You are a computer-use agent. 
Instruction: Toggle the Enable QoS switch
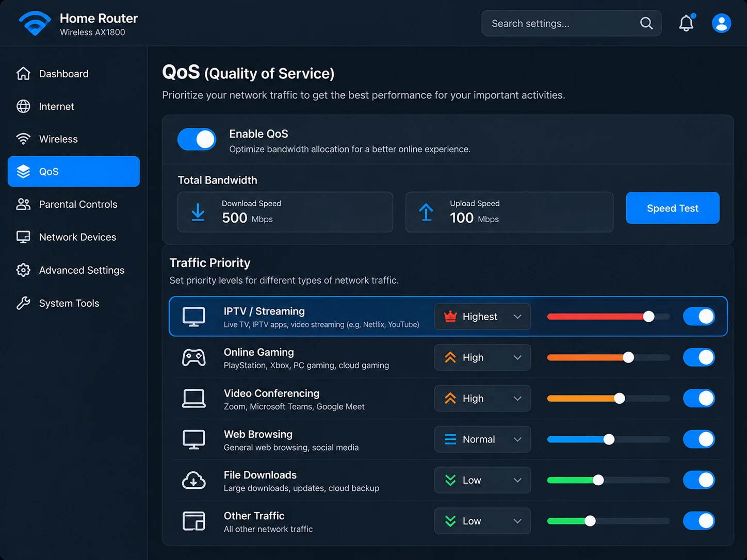197,139
